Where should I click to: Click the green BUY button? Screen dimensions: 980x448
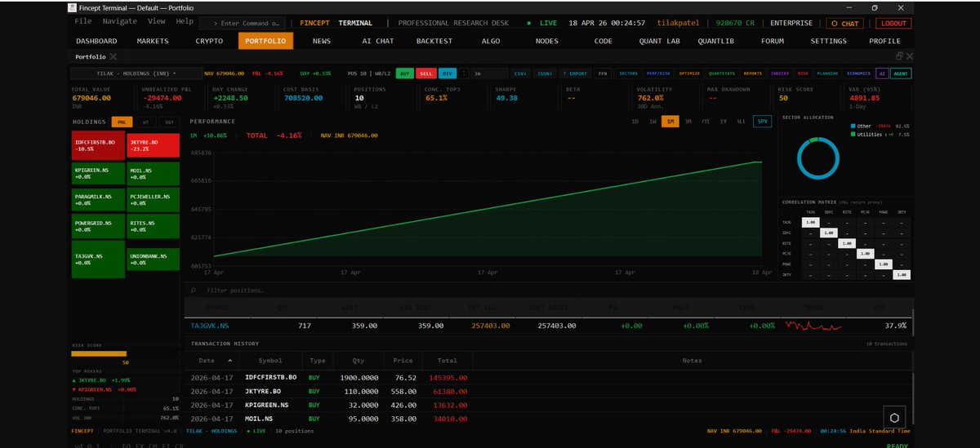click(x=404, y=73)
